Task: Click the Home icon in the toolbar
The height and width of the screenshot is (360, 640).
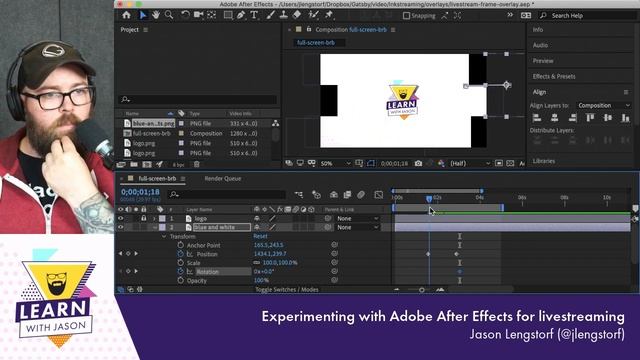Action: [127, 15]
